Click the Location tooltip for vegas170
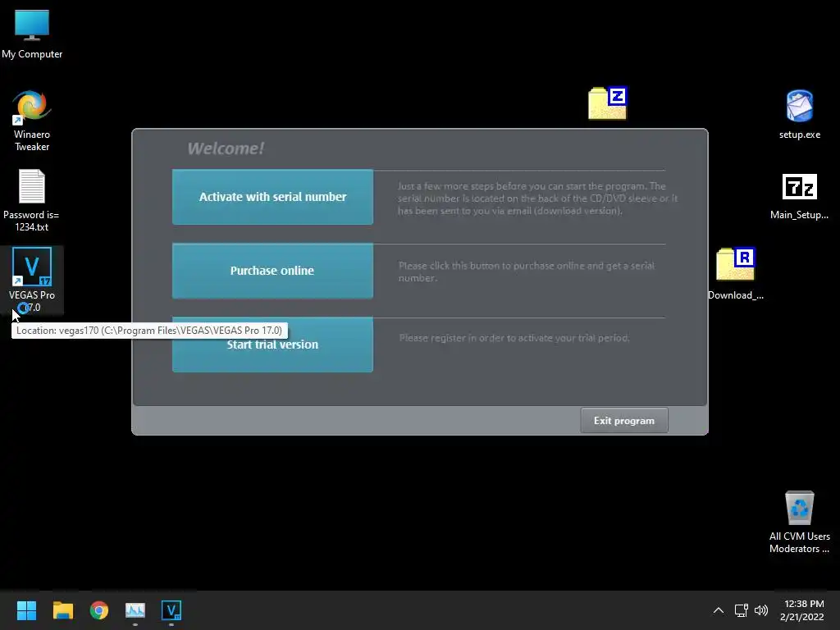 (149, 331)
